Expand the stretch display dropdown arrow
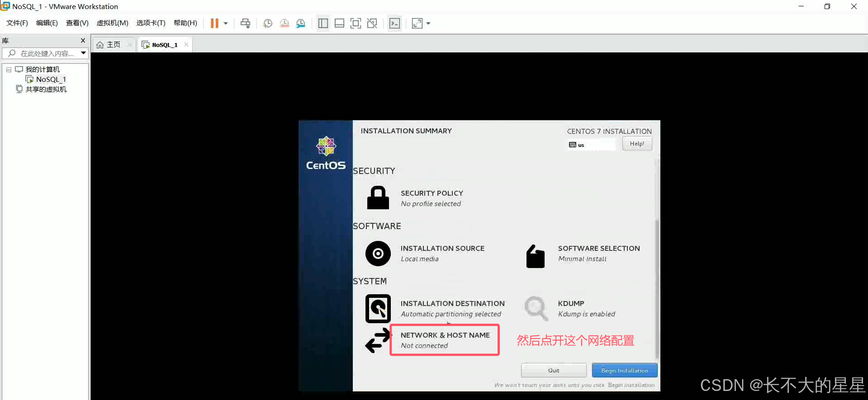The height and width of the screenshot is (400, 868). [x=428, y=23]
